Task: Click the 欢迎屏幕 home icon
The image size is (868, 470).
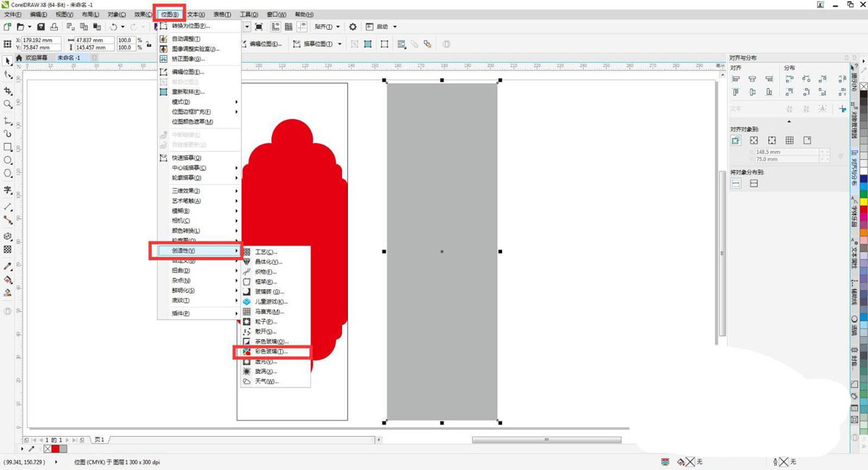Action: tap(20, 58)
